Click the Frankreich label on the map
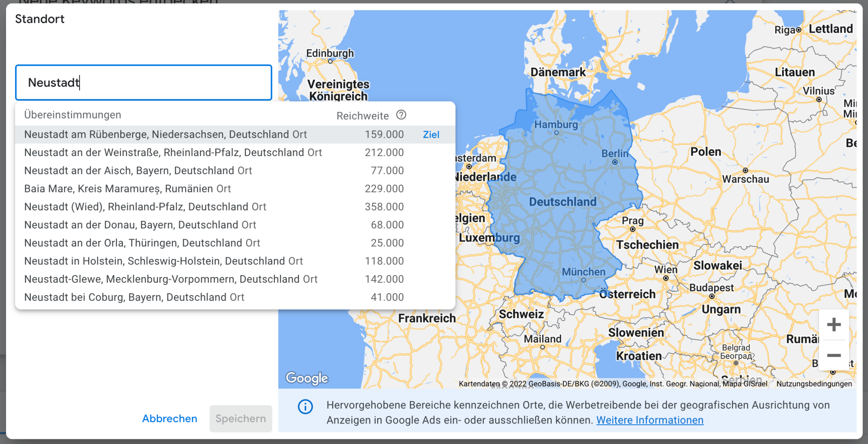 click(x=427, y=318)
